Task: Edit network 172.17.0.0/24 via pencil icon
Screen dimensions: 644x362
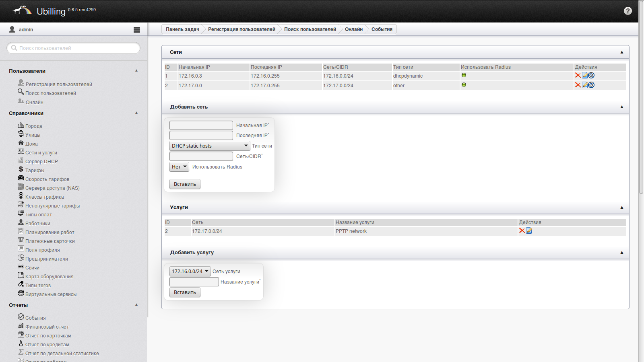Action: [584, 85]
